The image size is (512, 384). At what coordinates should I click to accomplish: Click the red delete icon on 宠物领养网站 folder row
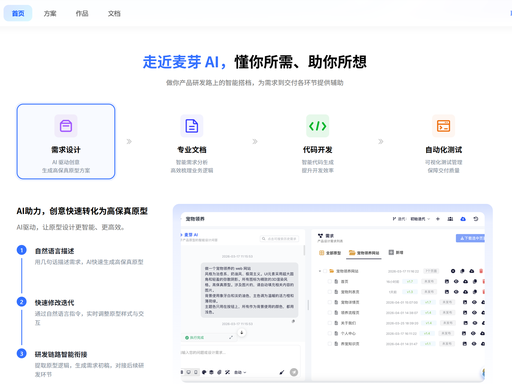481,271
